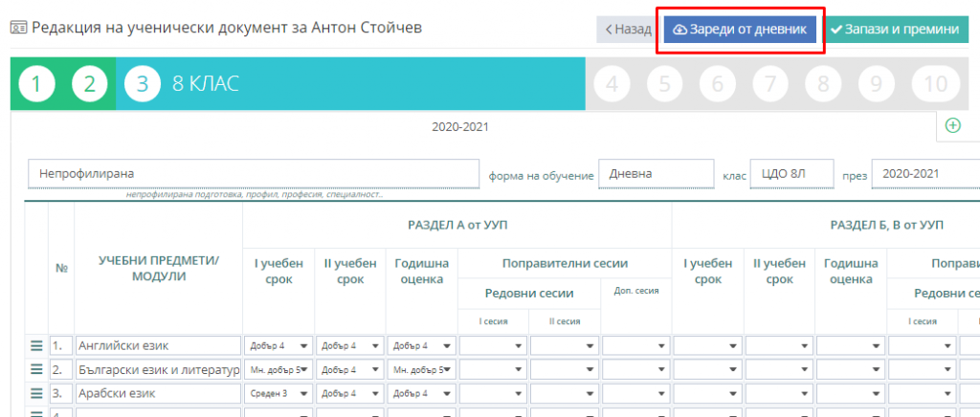Open step 1 in the wizard
This screenshot has width=980, height=417.
(36, 84)
